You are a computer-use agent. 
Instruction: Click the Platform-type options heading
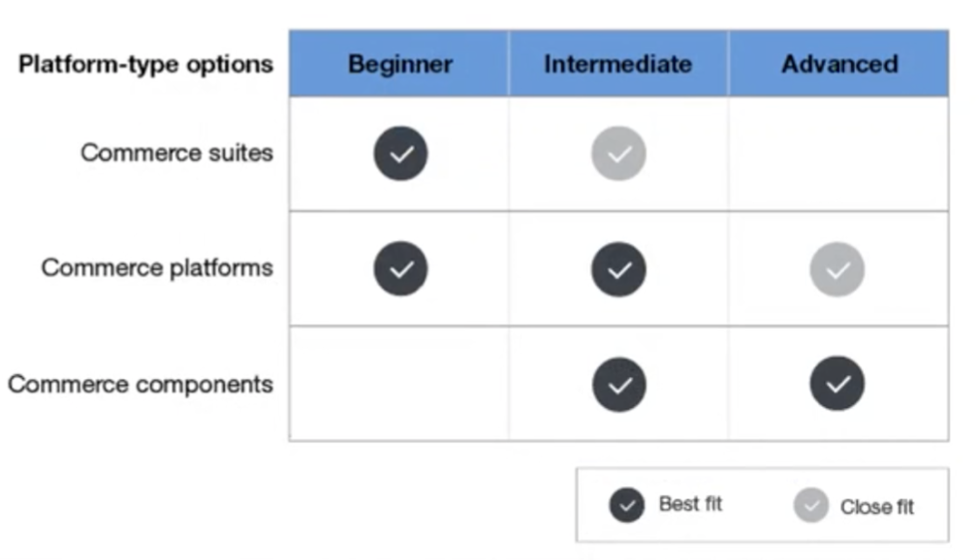click(x=145, y=64)
